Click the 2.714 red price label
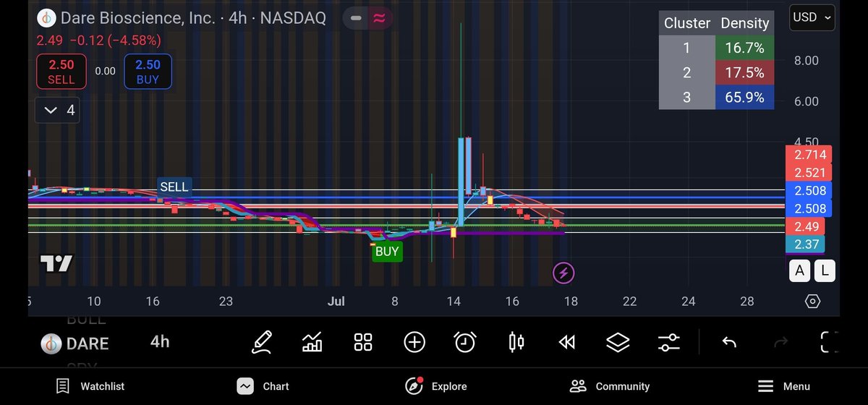Viewport: 868px width, 405px height. 809,155
